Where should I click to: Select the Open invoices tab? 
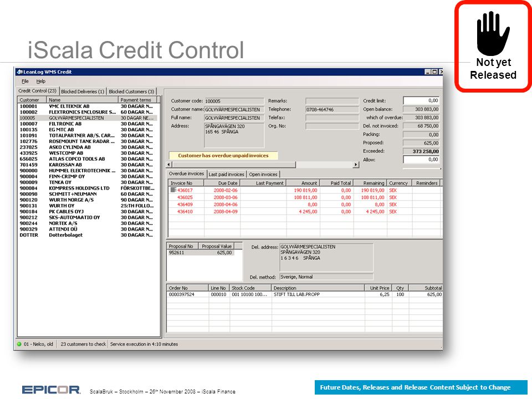(x=263, y=175)
